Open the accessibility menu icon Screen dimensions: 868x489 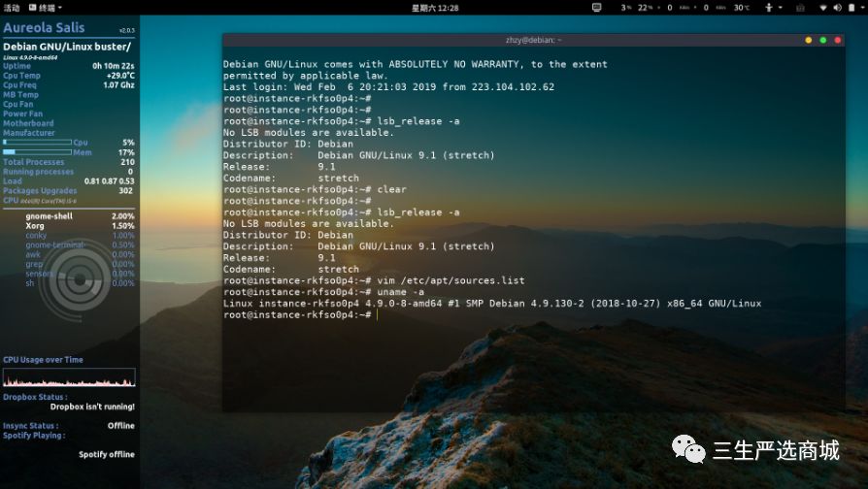pyautogui.click(x=768, y=8)
